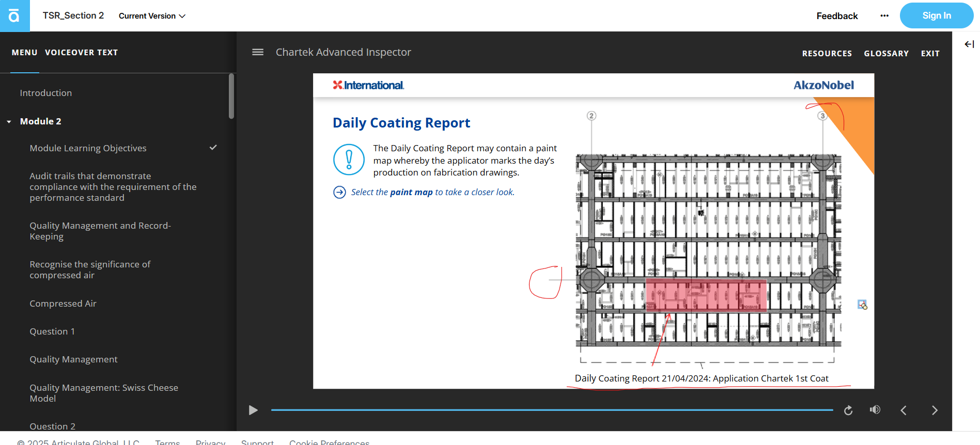Click the Daily Coating Report heading
Image resolution: width=980 pixels, height=445 pixels.
pos(401,123)
